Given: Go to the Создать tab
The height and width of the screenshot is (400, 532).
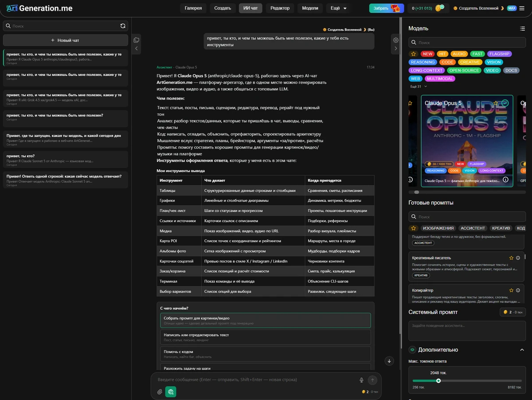Looking at the screenshot, I should click(223, 8).
